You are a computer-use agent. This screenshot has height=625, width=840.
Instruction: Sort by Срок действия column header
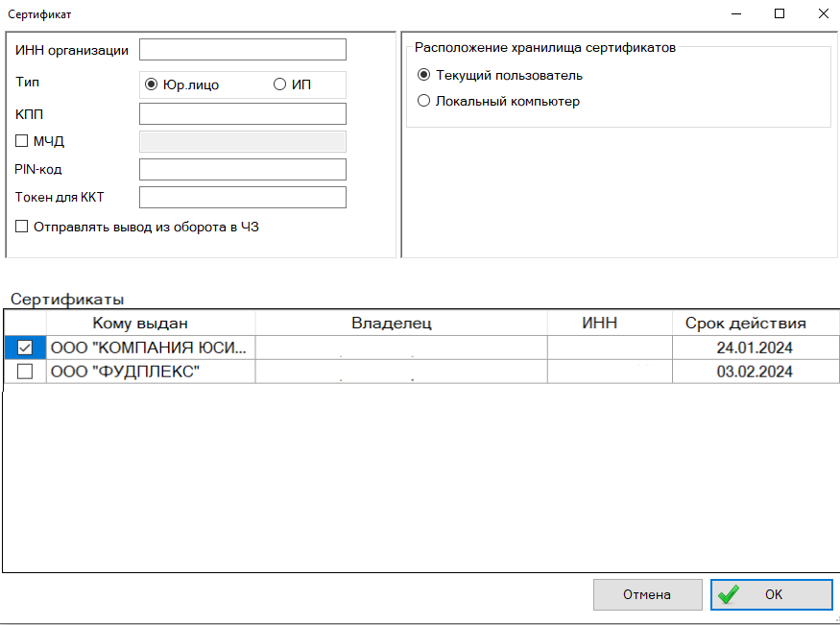[745, 323]
